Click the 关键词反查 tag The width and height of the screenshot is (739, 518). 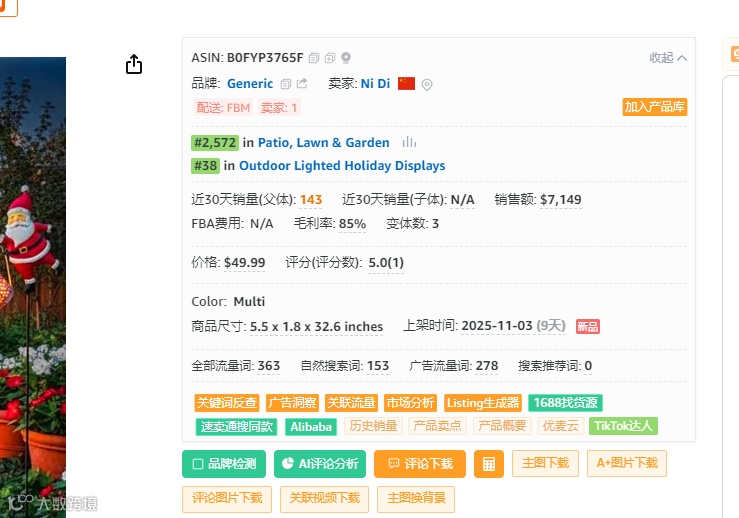coord(227,403)
